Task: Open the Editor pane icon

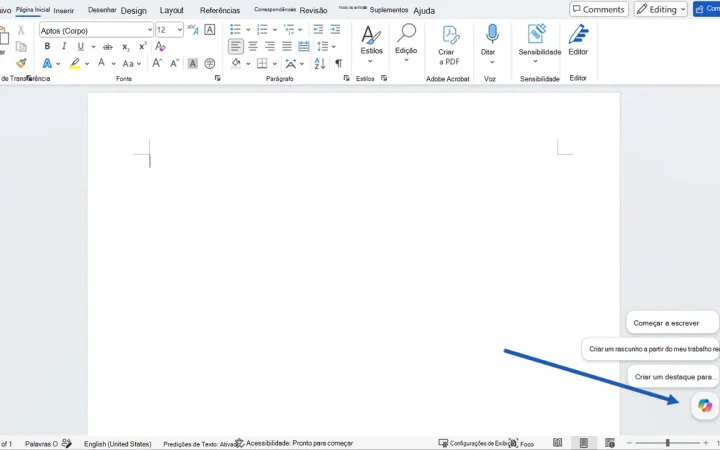Action: pyautogui.click(x=578, y=34)
